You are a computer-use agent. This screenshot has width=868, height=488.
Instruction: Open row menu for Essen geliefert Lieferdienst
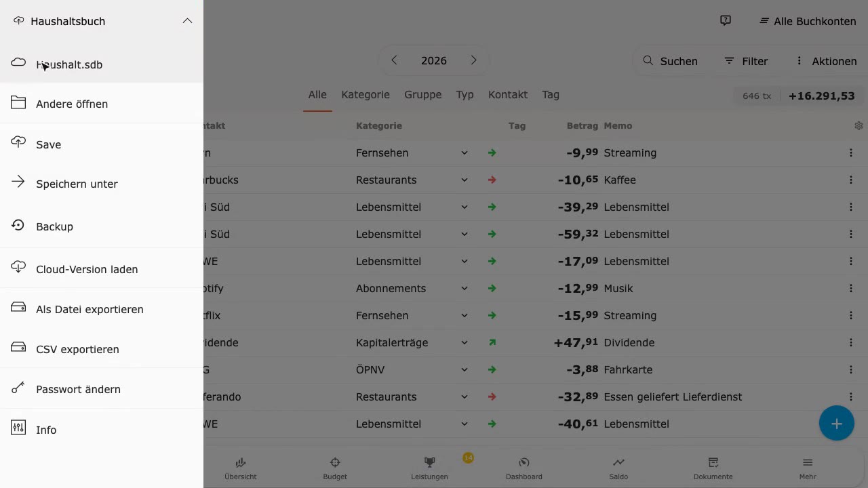850,396
